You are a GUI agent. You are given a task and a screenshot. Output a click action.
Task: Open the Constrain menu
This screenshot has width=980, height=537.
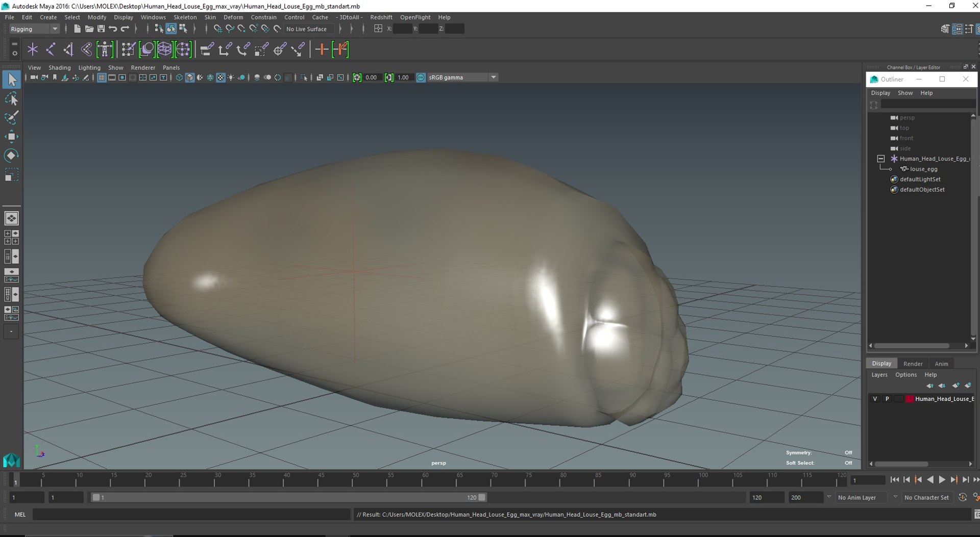pos(263,17)
